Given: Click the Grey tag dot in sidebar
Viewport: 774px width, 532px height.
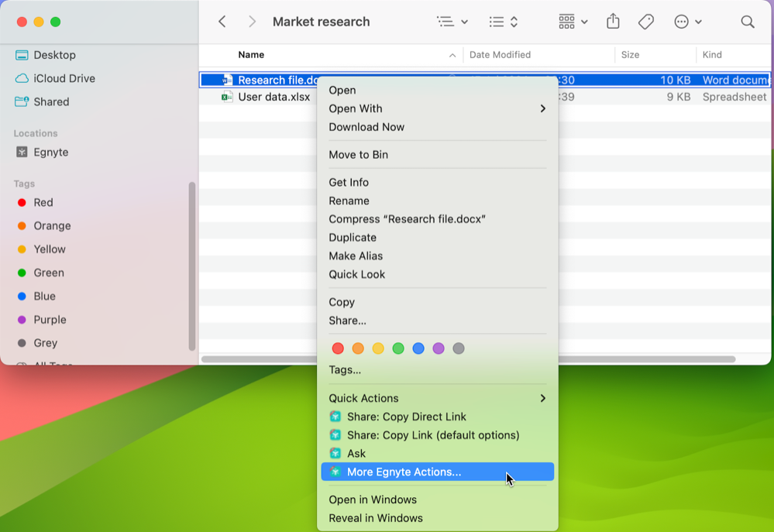Looking at the screenshot, I should (x=22, y=343).
